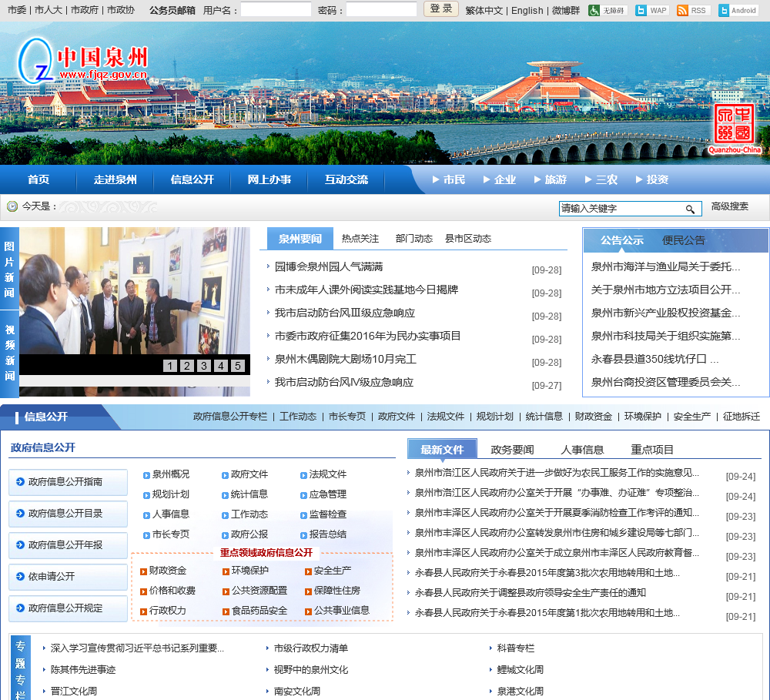This screenshot has width=770, height=700.
Task: Switch to the 县市区动态 tab
Action: coord(468,239)
